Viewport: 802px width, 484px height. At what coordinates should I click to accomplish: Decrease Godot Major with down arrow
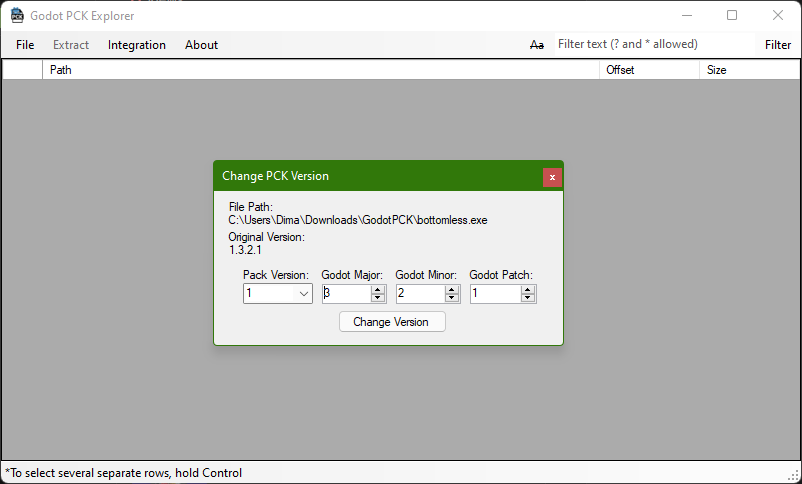pos(378,298)
